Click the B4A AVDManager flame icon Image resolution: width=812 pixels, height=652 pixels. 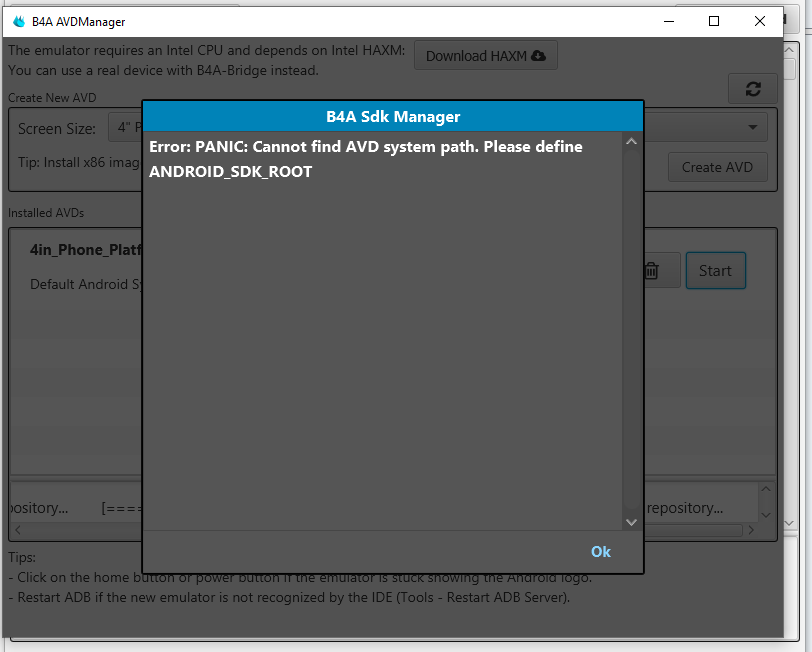pos(19,21)
